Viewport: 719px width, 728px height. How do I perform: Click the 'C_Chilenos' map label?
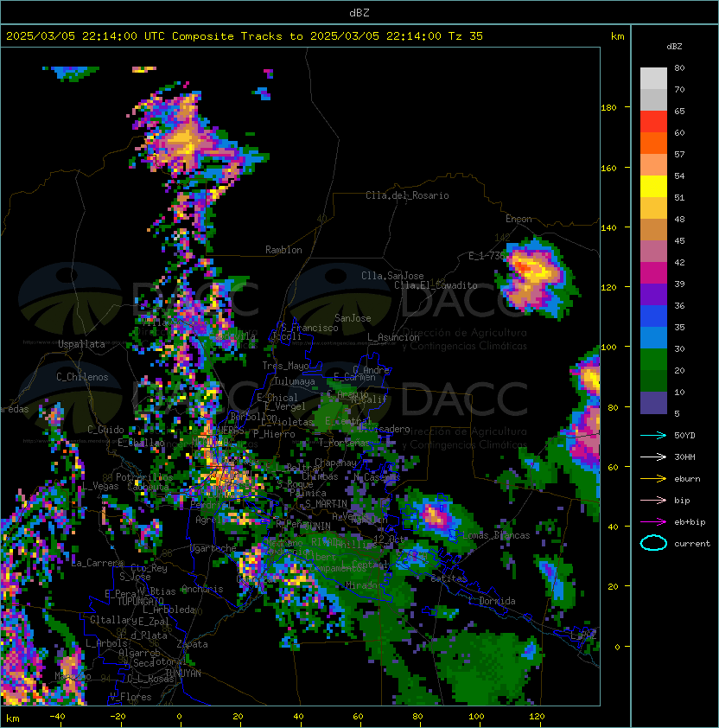[82, 377]
